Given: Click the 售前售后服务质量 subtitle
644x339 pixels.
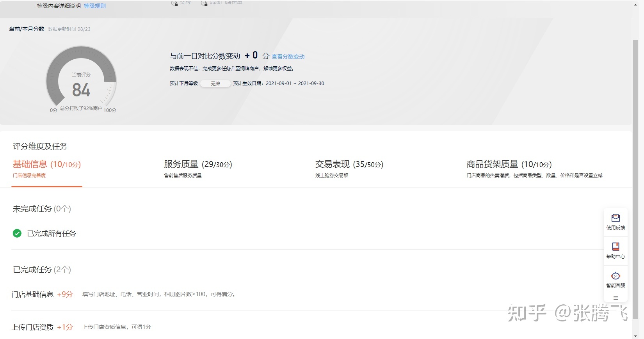Looking at the screenshot, I should point(183,176).
